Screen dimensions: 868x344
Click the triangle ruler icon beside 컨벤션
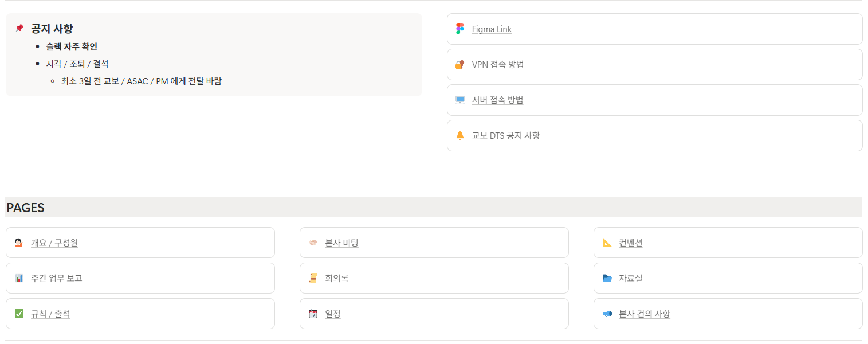pyautogui.click(x=607, y=243)
